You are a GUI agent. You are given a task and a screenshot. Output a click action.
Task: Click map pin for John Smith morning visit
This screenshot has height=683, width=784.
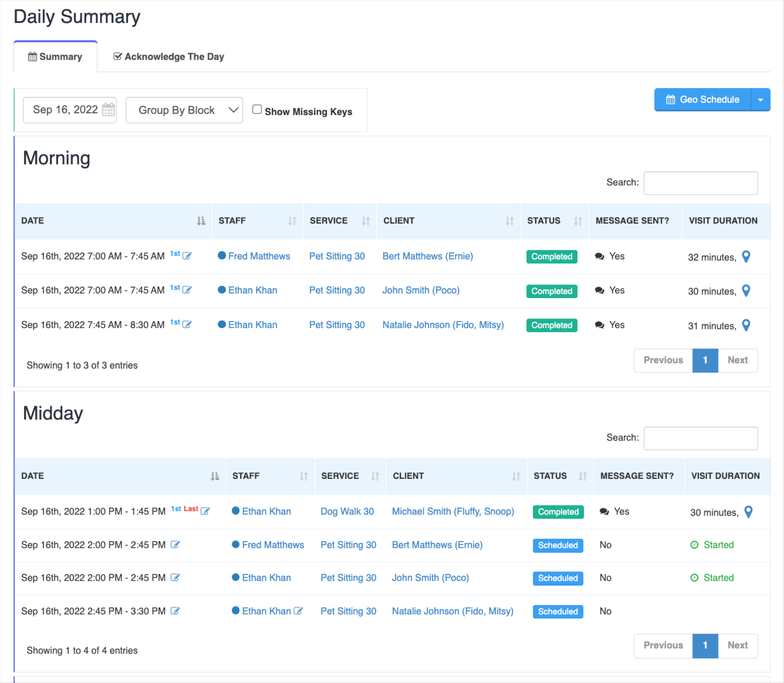coord(746,290)
